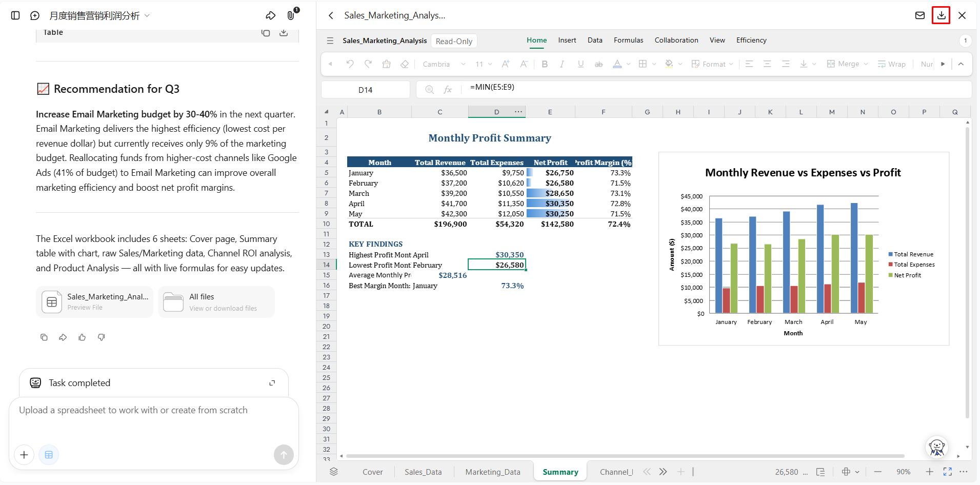Toggle the left sidebar panel
This screenshot has width=980, height=485.
pos(15,15)
